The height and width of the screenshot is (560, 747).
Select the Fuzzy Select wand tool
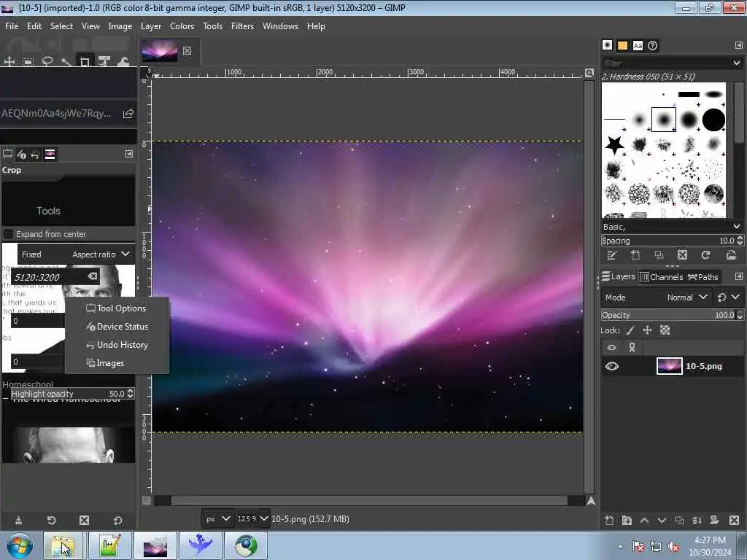click(66, 61)
